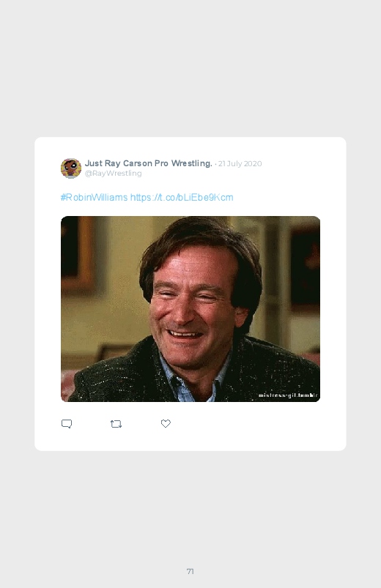
Task: Open the embedded GIF of laughing man
Action: coord(190,308)
